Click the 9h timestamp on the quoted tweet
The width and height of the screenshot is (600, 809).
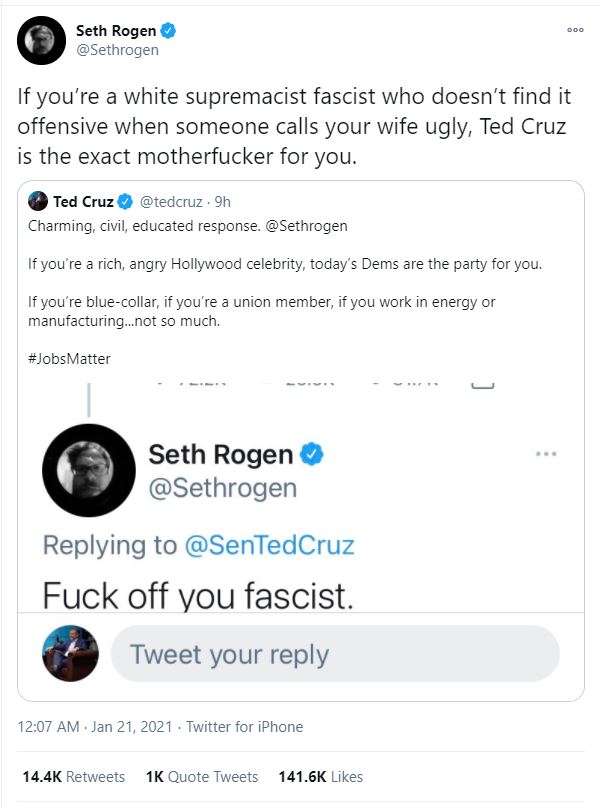[223, 201]
